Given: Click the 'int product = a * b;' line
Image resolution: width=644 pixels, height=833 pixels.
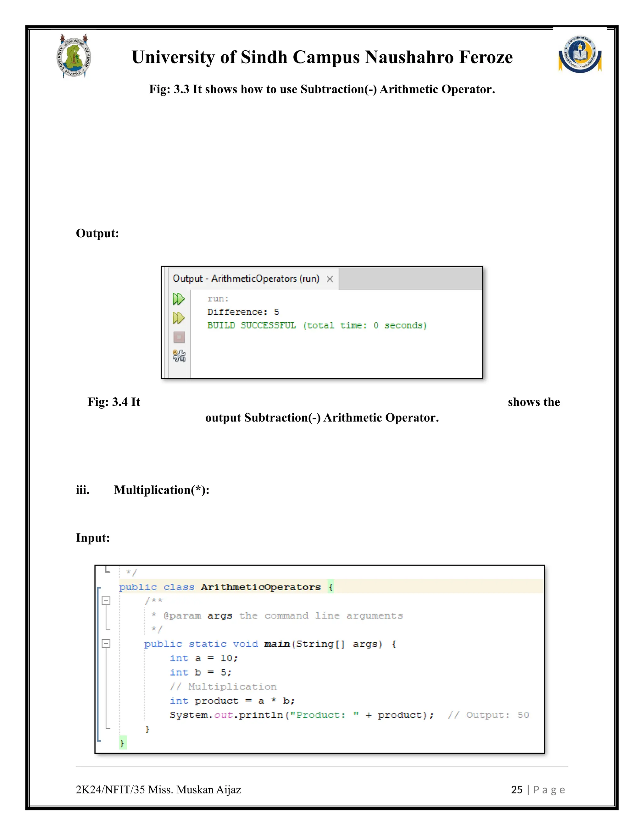Looking at the screenshot, I should coord(232,701).
